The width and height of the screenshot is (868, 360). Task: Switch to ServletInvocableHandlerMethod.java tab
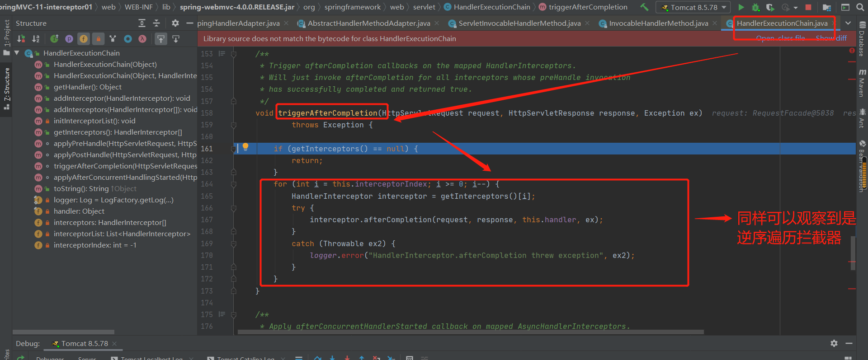point(519,23)
